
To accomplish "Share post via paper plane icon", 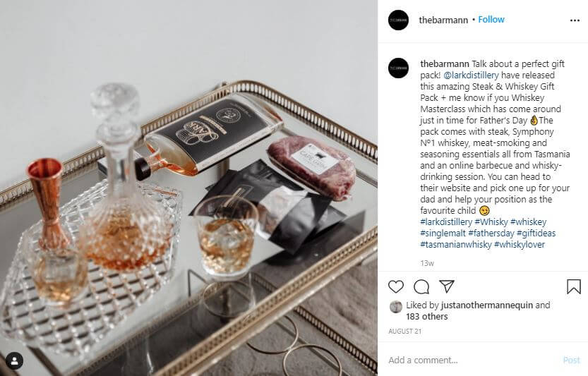I will point(447,286).
